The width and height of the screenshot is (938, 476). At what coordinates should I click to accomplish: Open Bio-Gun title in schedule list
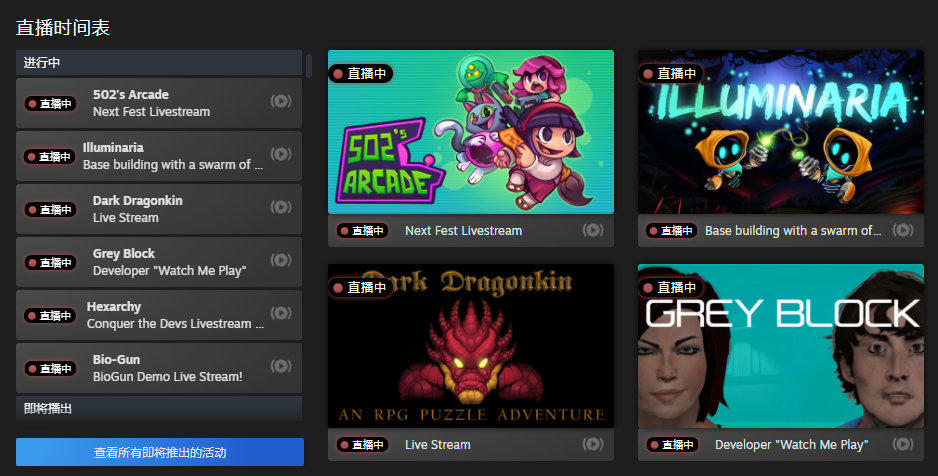click(116, 359)
